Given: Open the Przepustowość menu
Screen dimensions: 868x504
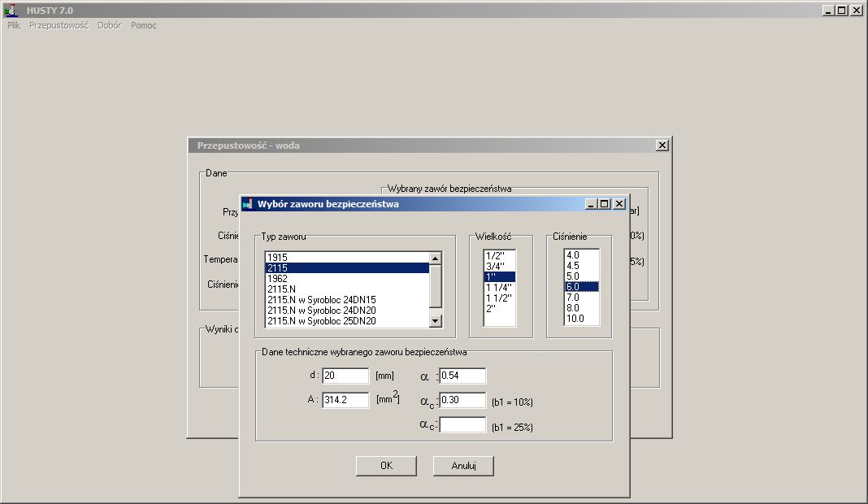Looking at the screenshot, I should pos(59,25).
